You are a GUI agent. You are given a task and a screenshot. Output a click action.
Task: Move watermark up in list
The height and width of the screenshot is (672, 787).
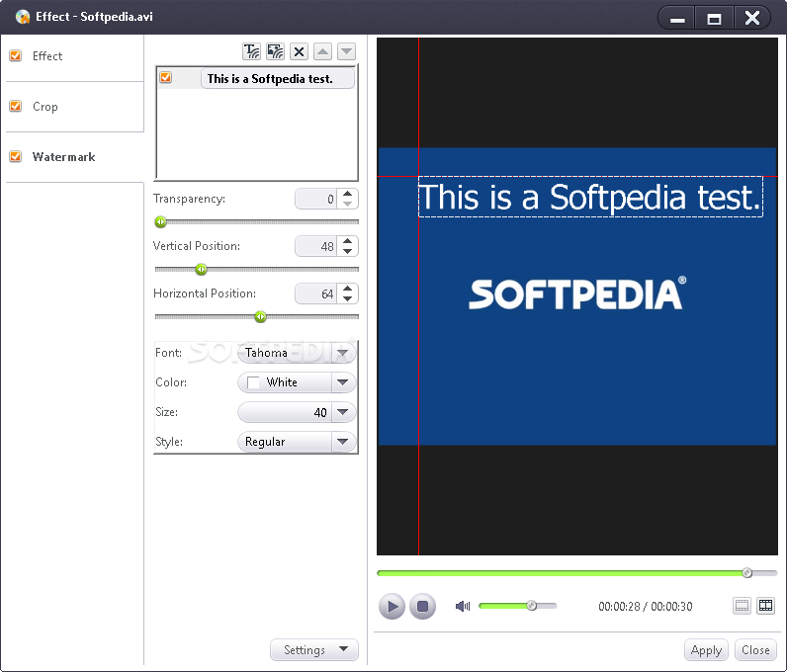coord(322,51)
